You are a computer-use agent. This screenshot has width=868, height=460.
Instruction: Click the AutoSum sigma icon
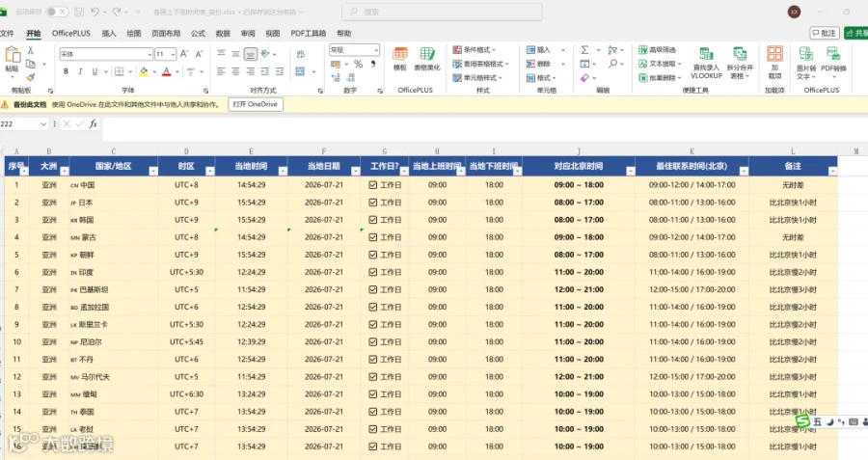click(584, 50)
